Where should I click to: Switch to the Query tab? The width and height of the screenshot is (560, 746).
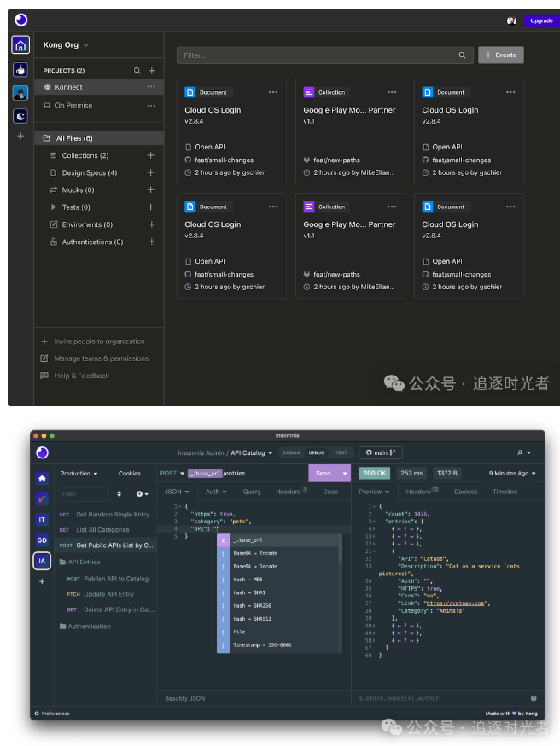pyautogui.click(x=252, y=492)
